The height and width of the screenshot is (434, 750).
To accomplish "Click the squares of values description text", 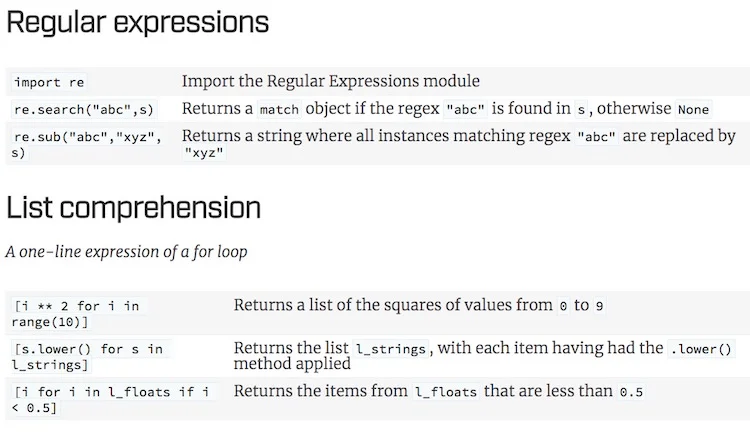I will (x=419, y=305).
